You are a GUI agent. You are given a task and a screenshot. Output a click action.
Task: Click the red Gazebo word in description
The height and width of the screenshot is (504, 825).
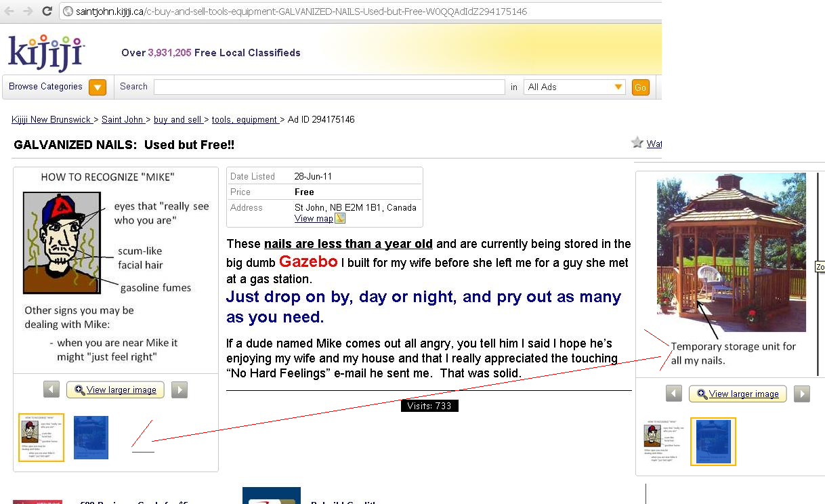click(308, 261)
